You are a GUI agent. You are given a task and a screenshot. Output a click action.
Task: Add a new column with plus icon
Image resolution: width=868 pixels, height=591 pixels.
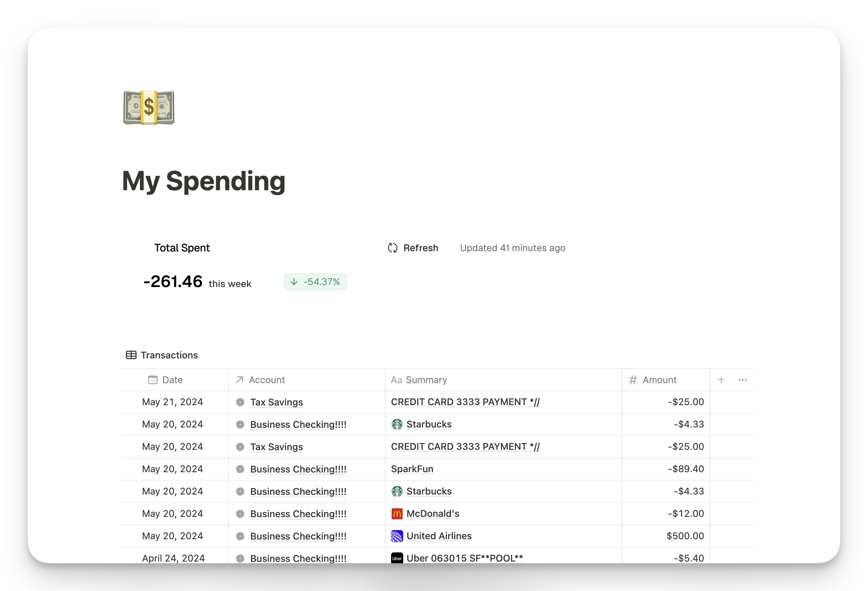point(721,380)
